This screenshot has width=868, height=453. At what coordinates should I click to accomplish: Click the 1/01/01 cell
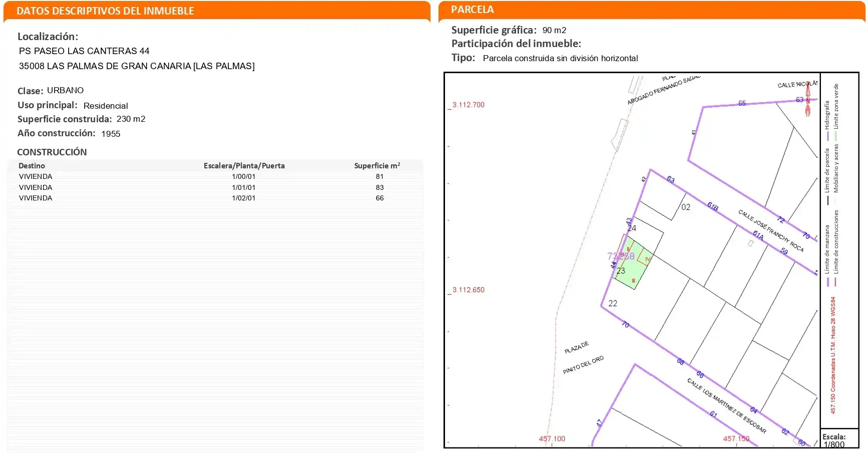tap(243, 187)
